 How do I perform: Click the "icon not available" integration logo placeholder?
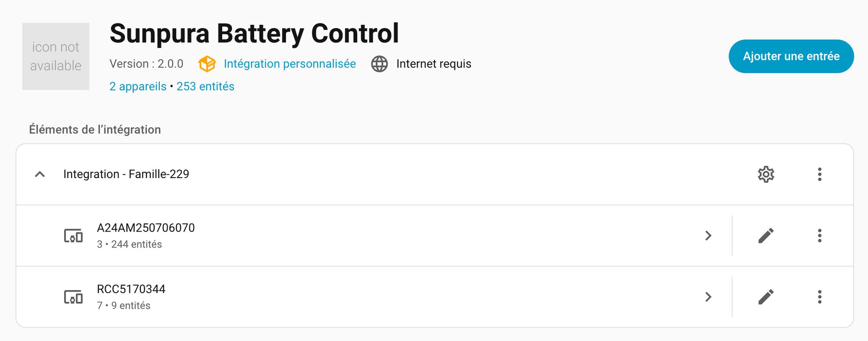coord(56,56)
